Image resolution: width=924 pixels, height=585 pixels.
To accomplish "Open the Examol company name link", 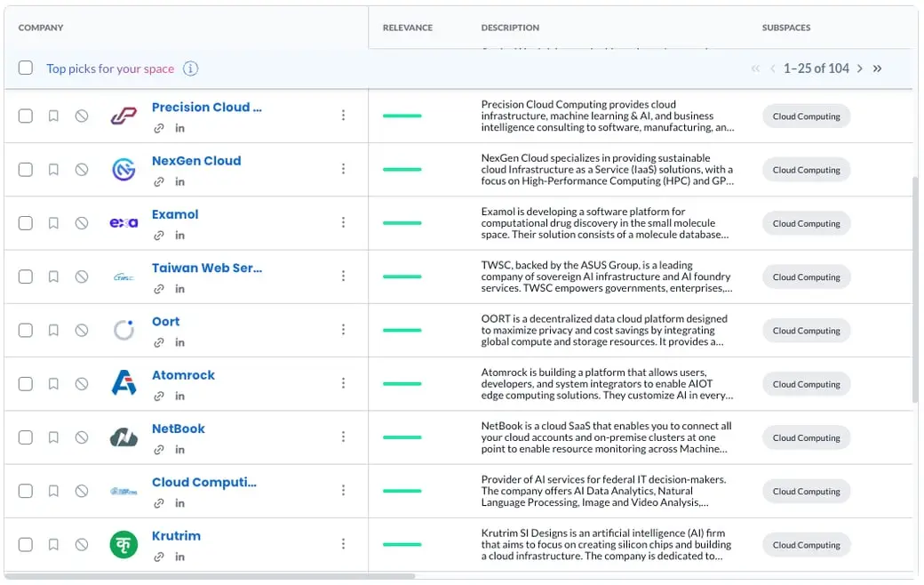I will click(x=175, y=214).
